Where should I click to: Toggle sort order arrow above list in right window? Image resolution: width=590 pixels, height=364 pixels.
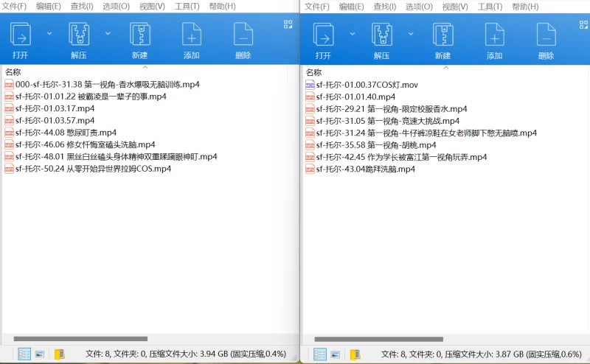click(446, 68)
